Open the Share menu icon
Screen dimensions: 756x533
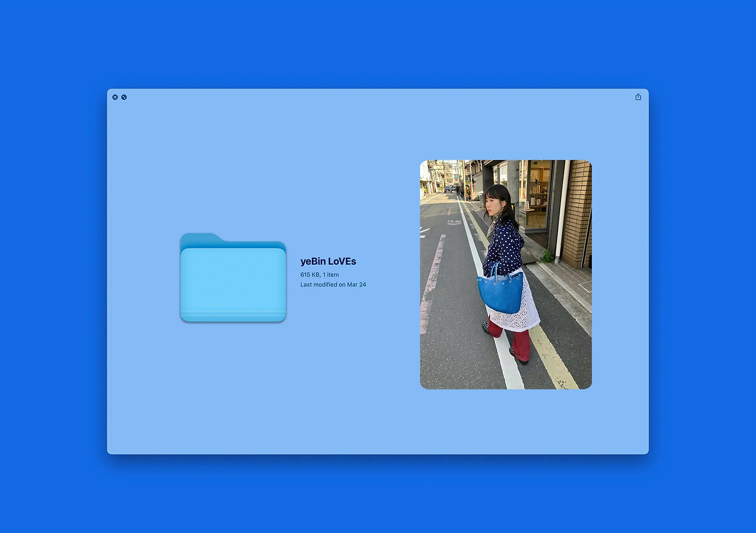tap(638, 97)
